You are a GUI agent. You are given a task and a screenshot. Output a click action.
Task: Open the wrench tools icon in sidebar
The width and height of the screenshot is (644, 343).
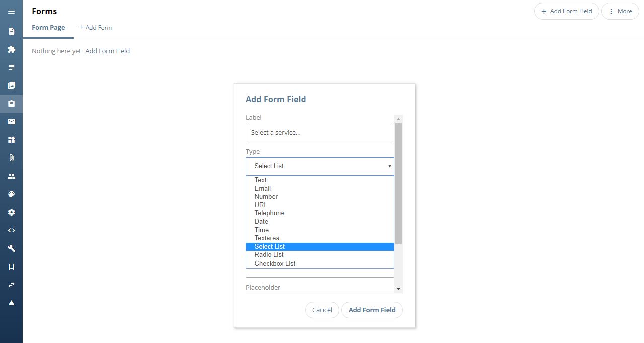(x=11, y=248)
